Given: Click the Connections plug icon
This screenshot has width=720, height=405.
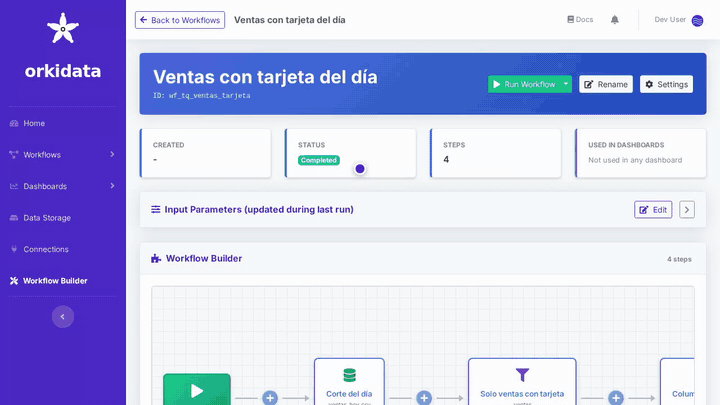Looking at the screenshot, I should [x=14, y=249].
